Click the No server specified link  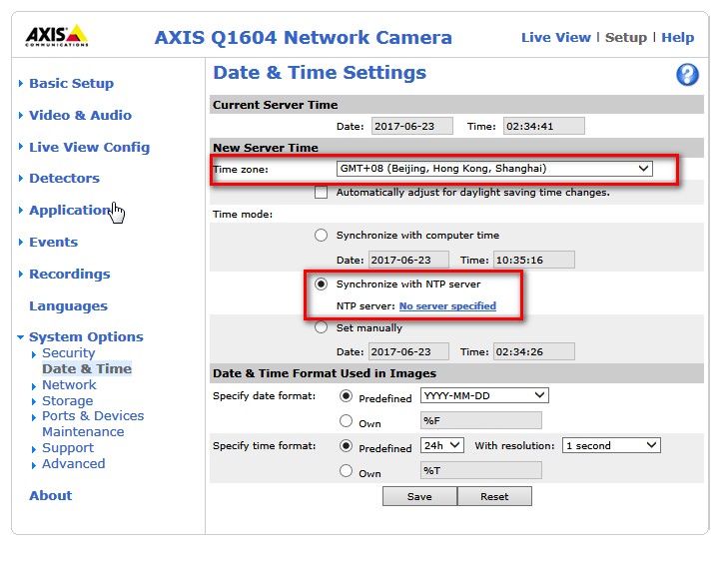click(447, 306)
